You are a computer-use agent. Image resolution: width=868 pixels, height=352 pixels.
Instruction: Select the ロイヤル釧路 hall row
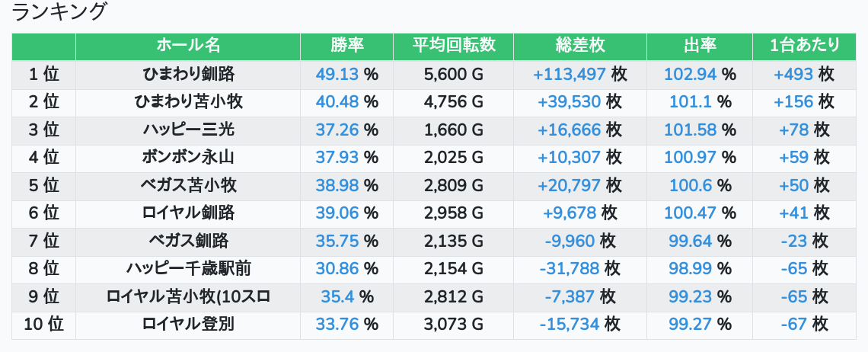coord(188,213)
